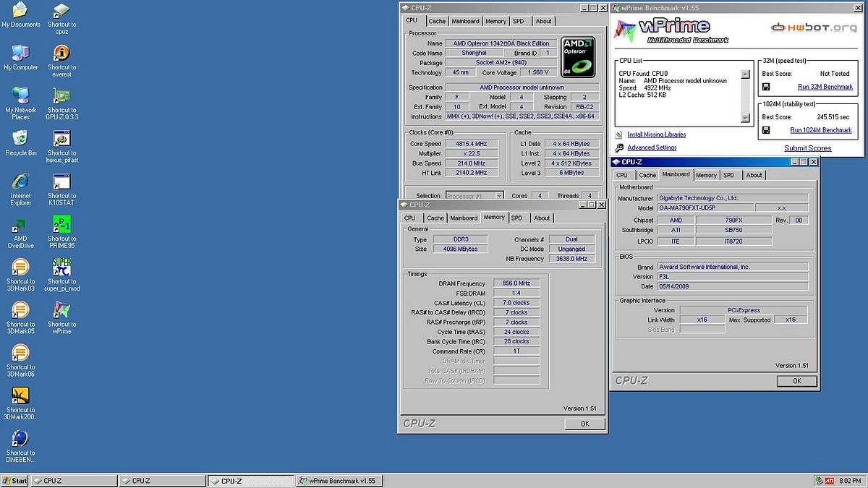Select CPU tab in the CPU-Z Mainboard window
868x488 pixels.
(622, 175)
